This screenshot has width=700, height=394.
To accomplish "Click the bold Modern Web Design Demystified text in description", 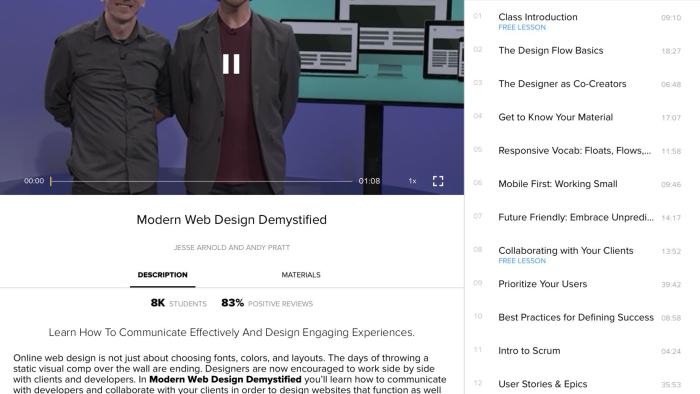I will pos(225,379).
